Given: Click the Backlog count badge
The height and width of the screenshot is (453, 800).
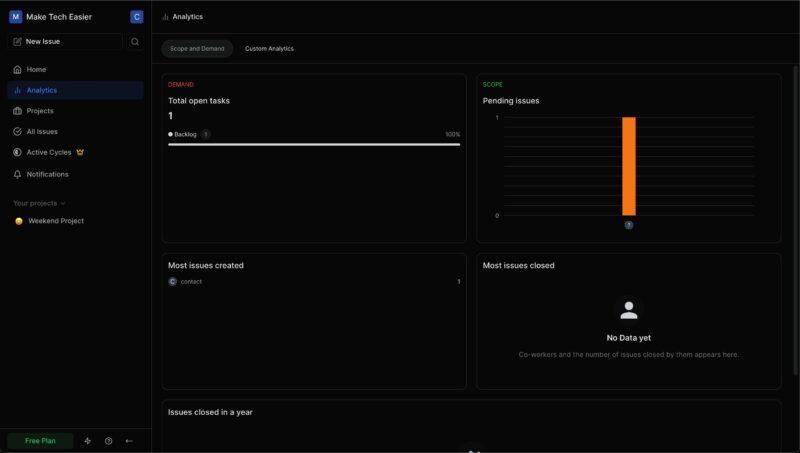Looking at the screenshot, I should click(206, 134).
